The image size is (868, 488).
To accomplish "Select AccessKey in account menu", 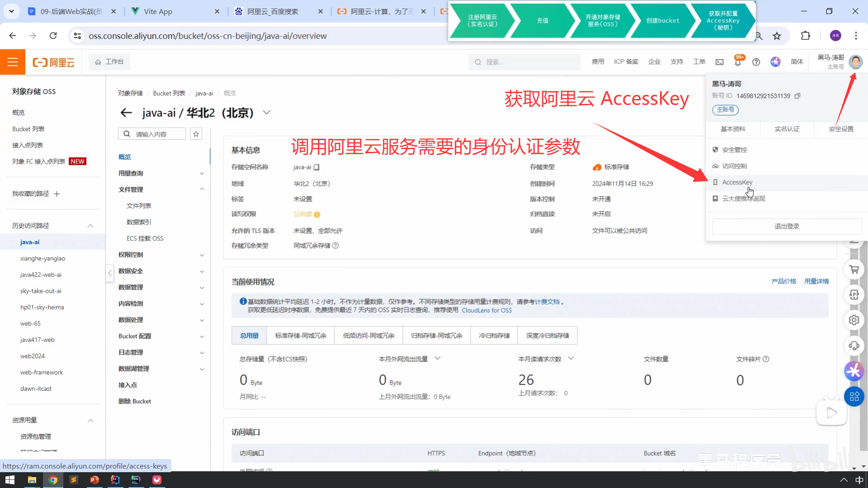I will click(737, 182).
